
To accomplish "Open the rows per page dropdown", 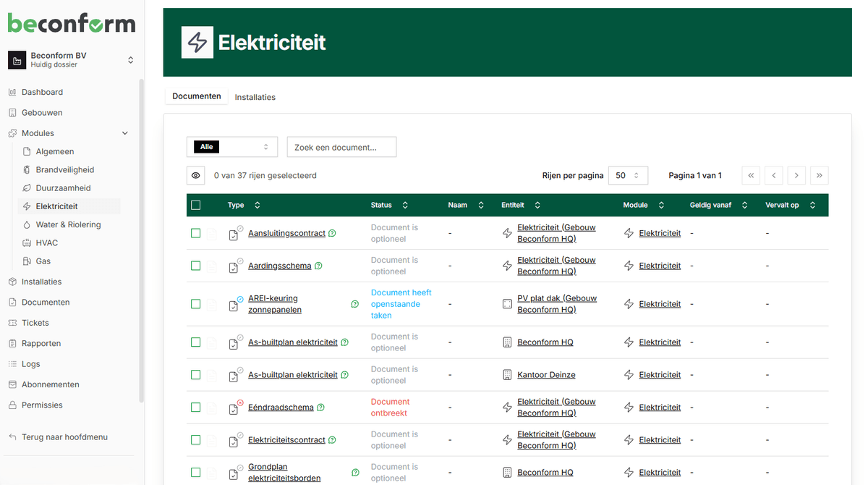I will tap(627, 175).
